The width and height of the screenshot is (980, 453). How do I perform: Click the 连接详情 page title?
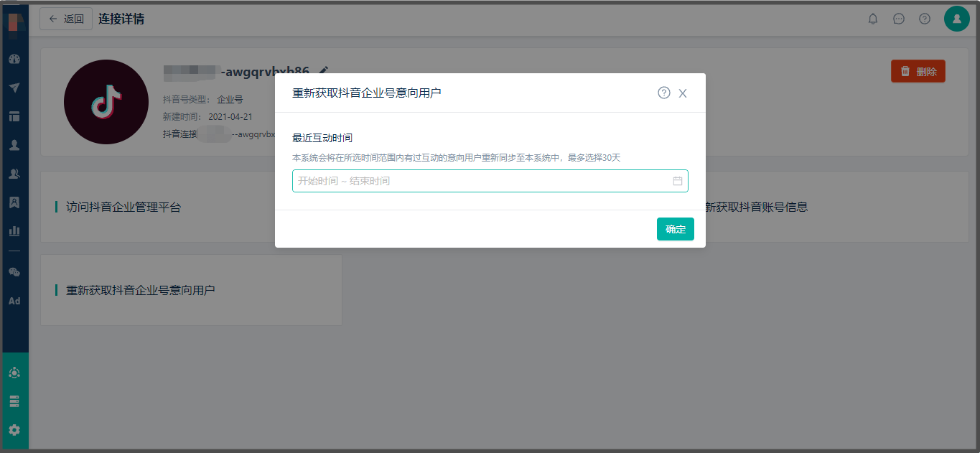click(121, 19)
